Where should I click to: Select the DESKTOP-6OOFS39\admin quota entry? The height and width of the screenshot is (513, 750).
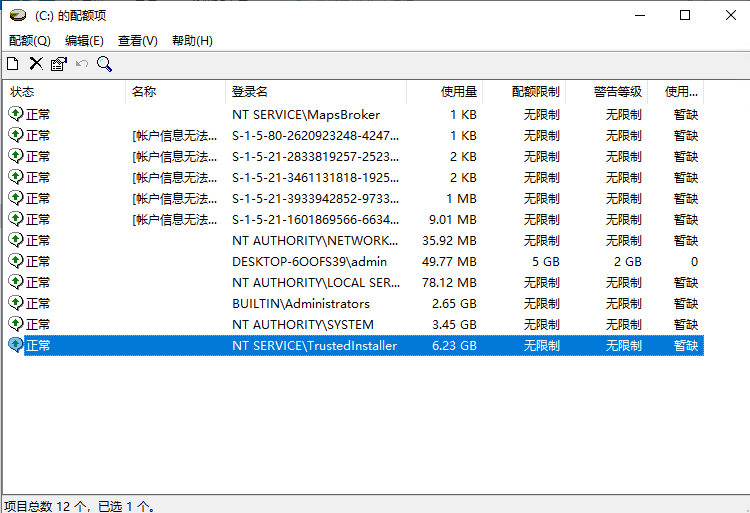tap(354, 262)
